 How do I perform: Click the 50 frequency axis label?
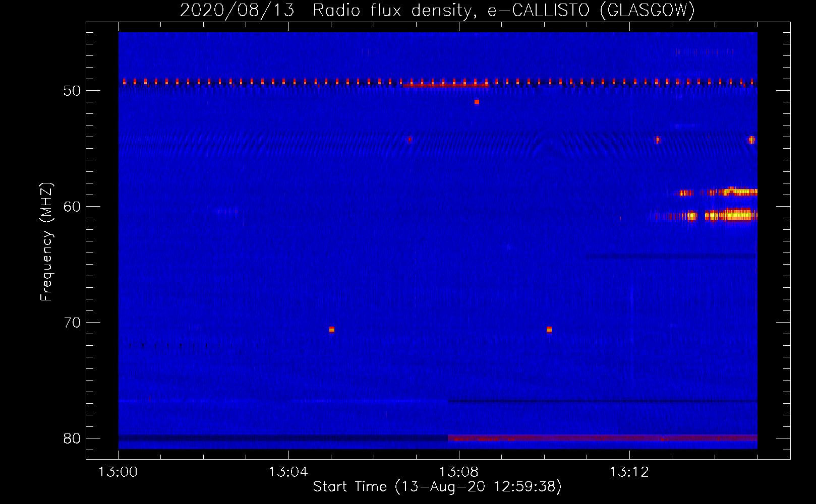tap(72, 91)
